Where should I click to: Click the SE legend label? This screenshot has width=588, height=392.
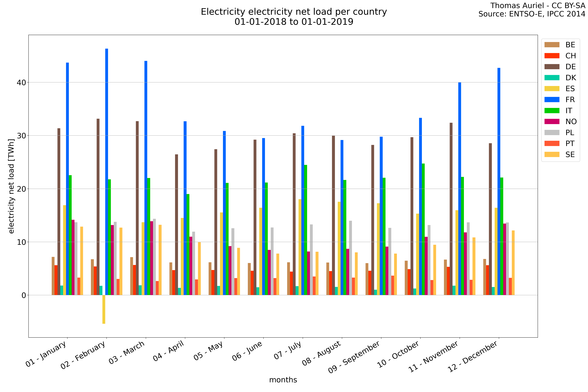click(x=570, y=154)
